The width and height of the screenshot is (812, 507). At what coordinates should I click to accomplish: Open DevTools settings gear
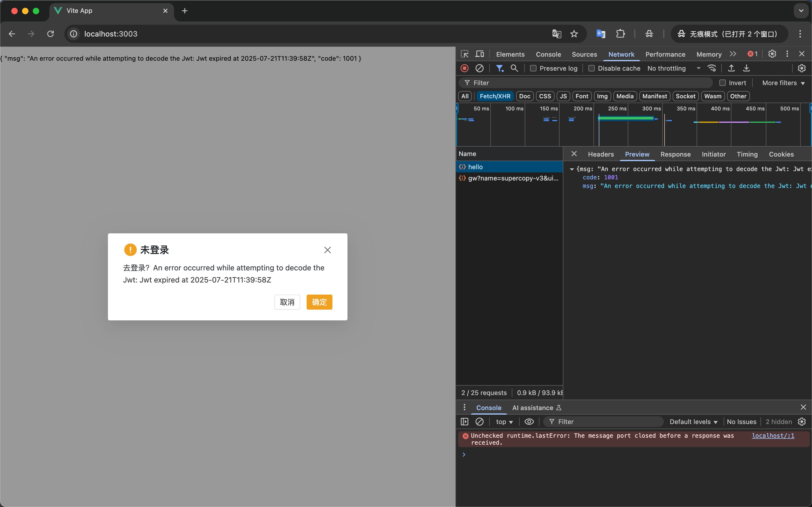pos(772,54)
